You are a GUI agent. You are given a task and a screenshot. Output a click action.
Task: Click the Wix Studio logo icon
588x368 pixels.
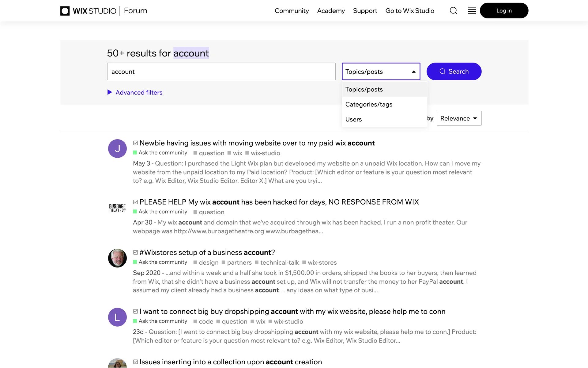click(x=65, y=11)
